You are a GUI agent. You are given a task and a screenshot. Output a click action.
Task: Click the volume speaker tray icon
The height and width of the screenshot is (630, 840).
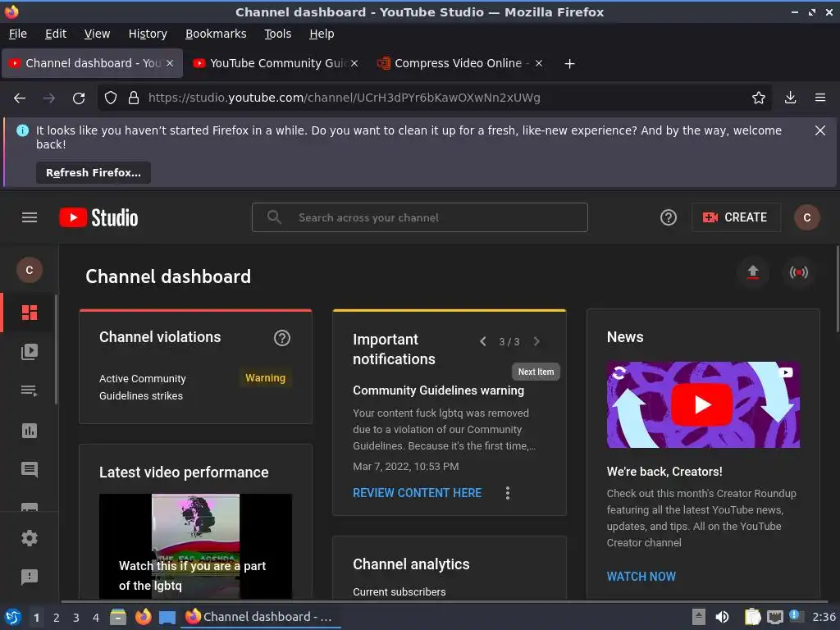tap(722, 617)
